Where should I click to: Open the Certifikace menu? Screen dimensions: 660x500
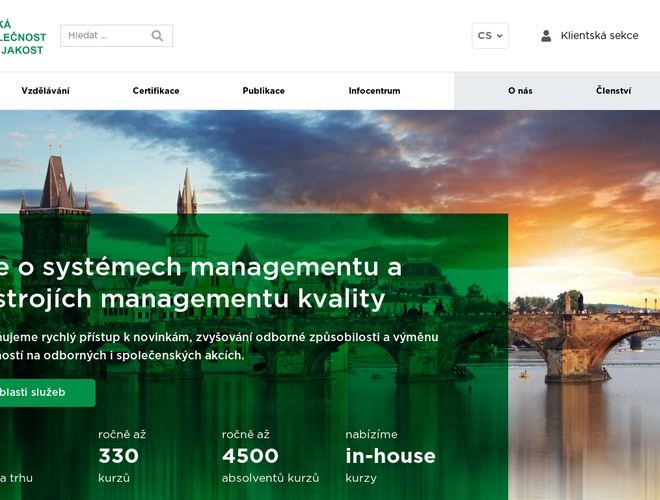[x=156, y=91]
